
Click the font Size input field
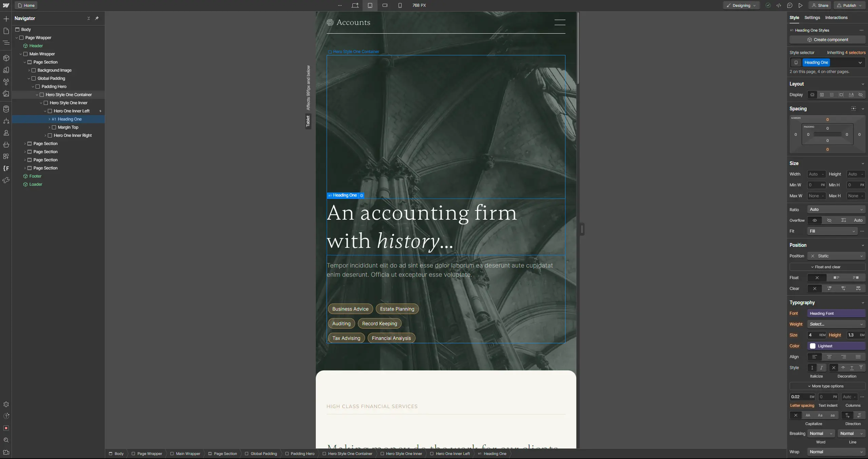coord(813,335)
